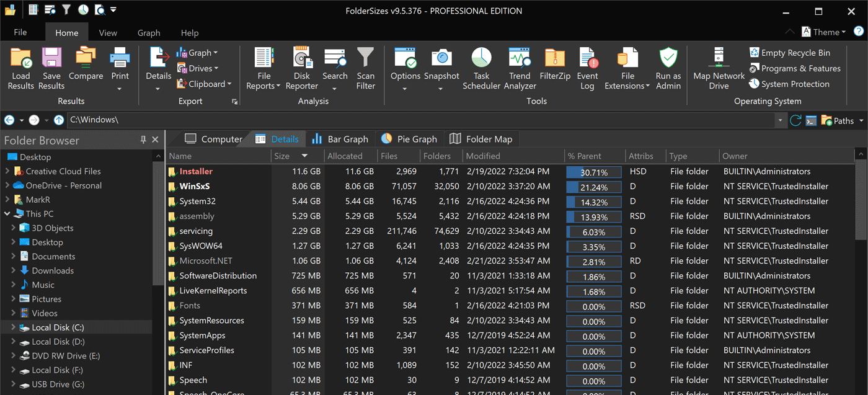The width and height of the screenshot is (868, 395).
Task: Navigate up one folder level
Action: pyautogui.click(x=59, y=120)
